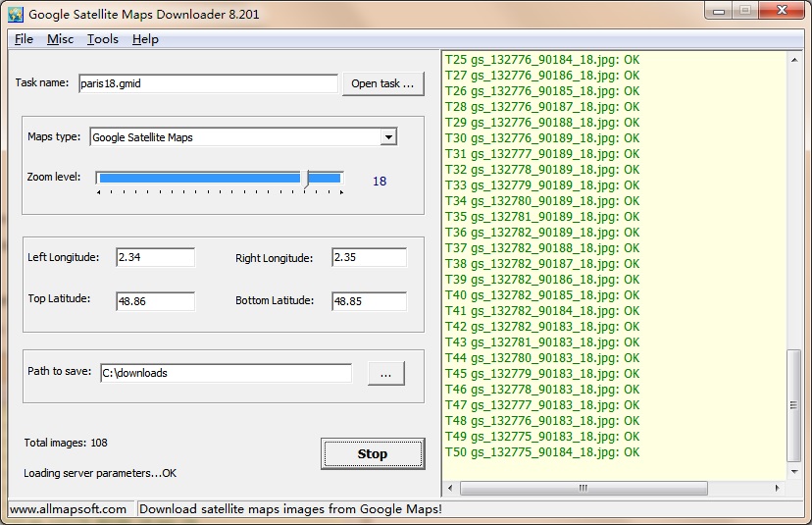This screenshot has height=525, width=812.
Task: Click the zoom level value 18
Action: coord(380,181)
